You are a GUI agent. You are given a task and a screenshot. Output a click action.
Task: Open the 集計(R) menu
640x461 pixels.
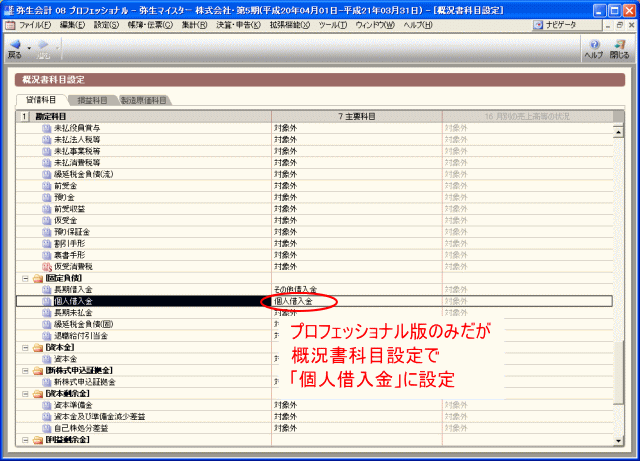(x=194, y=25)
